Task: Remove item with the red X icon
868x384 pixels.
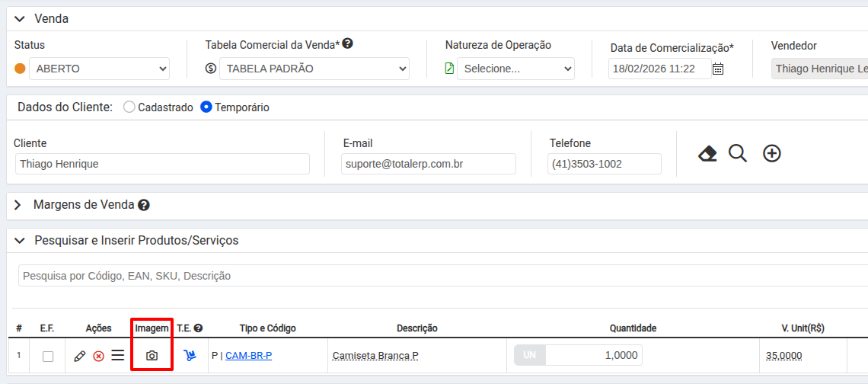Action: pos(98,356)
